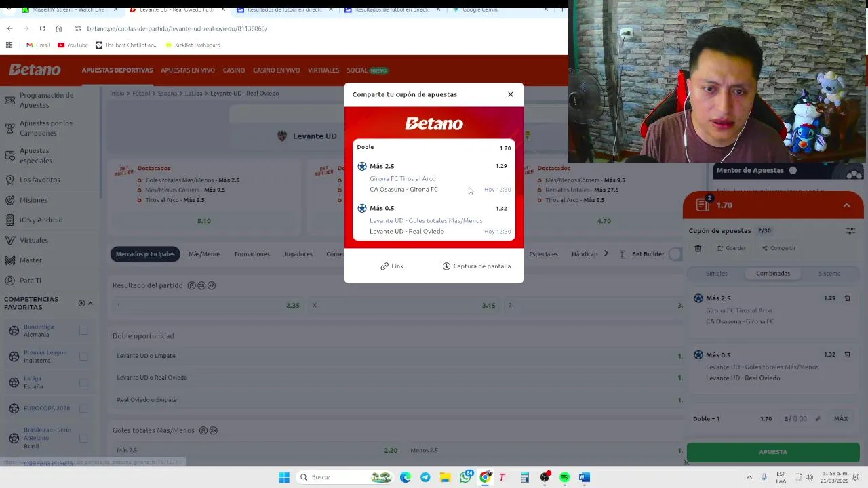Viewport: 868px width, 488px height.
Task: Go to Casino section
Action: pos(234,70)
